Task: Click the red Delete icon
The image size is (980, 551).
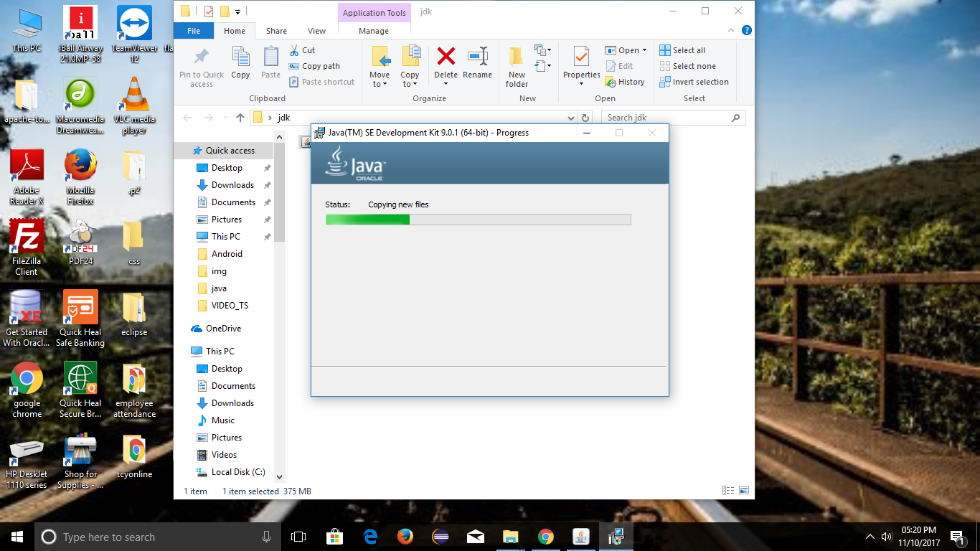Action: [x=446, y=56]
